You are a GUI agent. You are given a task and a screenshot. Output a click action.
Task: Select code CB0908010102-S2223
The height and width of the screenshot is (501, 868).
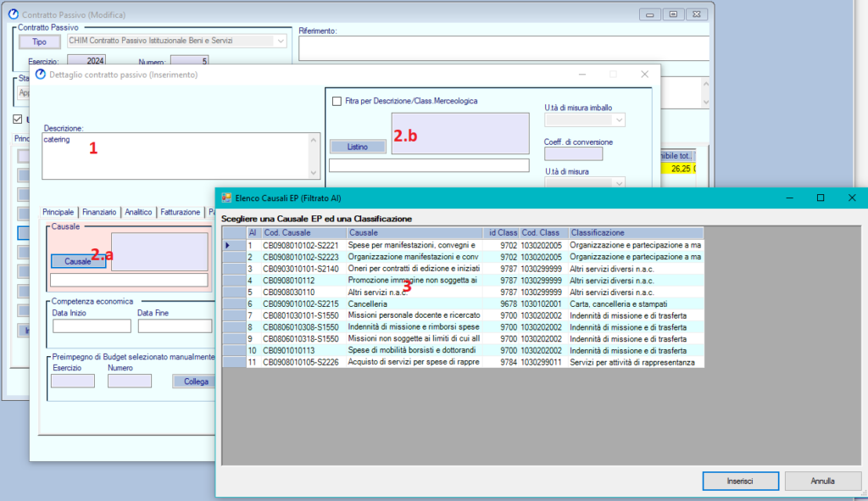[x=301, y=257]
